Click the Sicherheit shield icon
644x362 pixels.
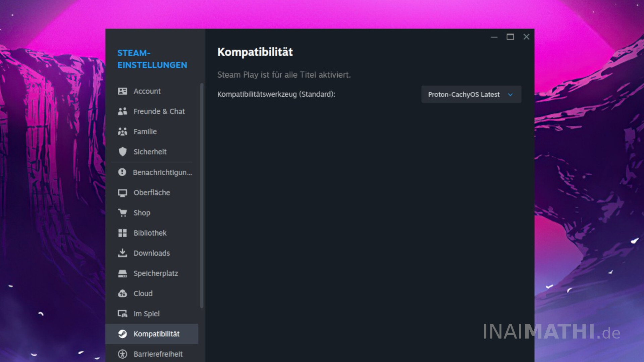(122, 152)
